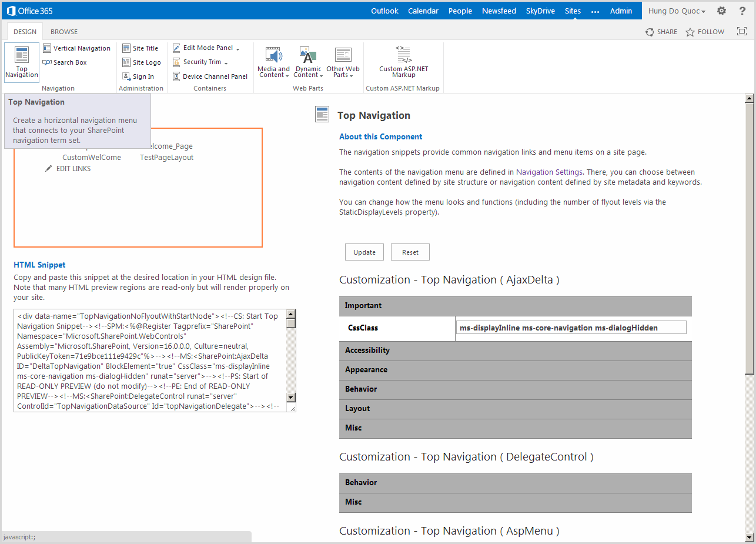Screen dimensions: 756x544
Task: Click the Update button
Action: pyautogui.click(x=364, y=252)
